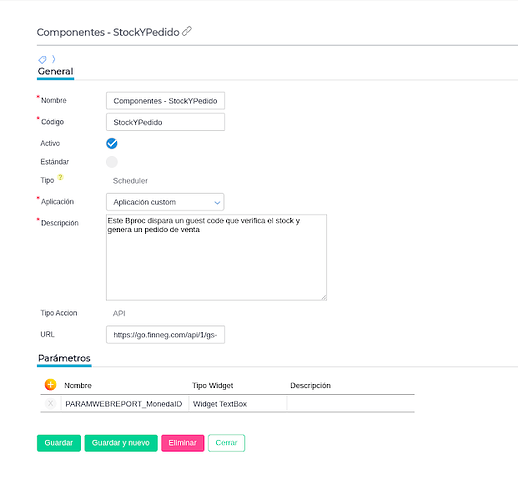Click the Descripción column header
This screenshot has height=500, width=518.
(x=310, y=385)
